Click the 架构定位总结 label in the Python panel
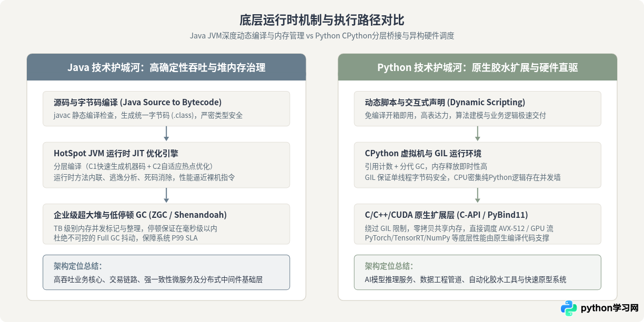This screenshot has width=644, height=322. coord(389,266)
